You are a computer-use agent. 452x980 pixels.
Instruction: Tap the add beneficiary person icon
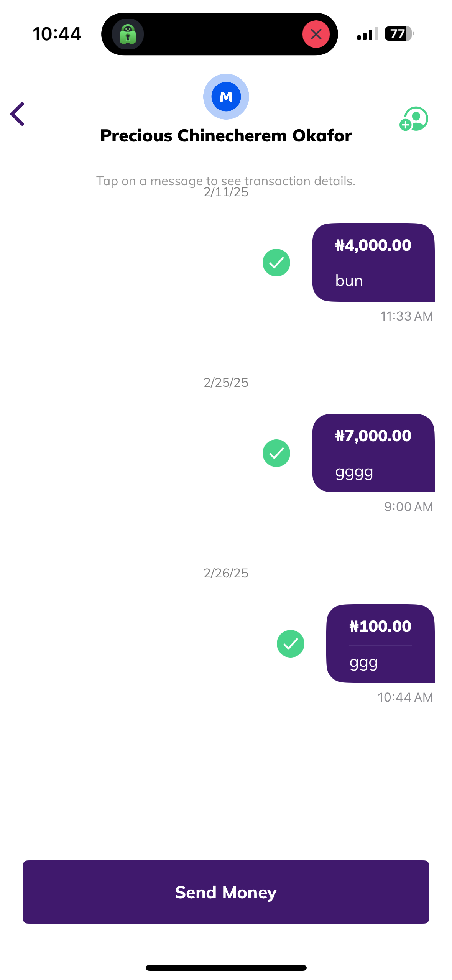click(414, 118)
